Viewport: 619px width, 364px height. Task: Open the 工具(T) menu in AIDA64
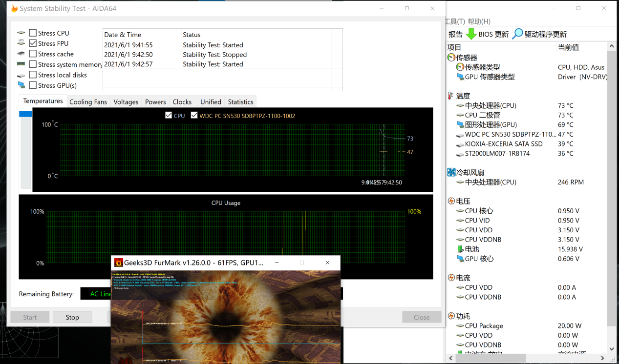(455, 21)
